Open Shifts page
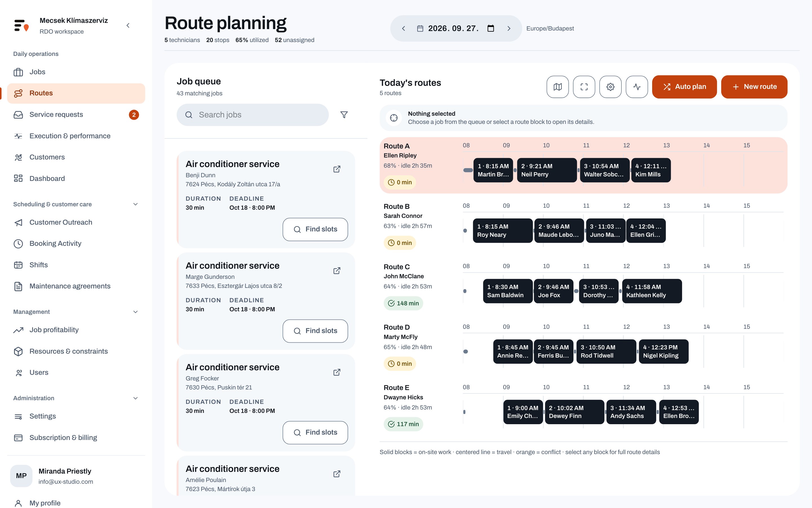This screenshot has width=812, height=508. [x=76, y=265]
